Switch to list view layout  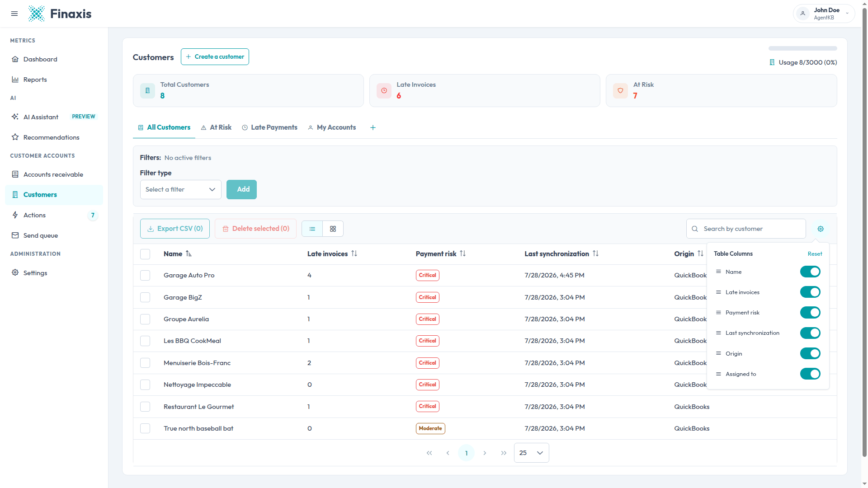(x=312, y=229)
